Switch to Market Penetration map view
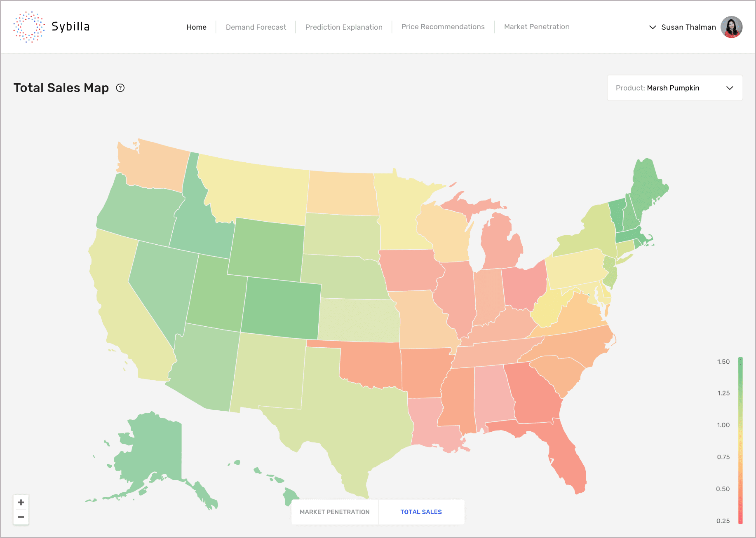756x538 pixels. pyautogui.click(x=334, y=512)
